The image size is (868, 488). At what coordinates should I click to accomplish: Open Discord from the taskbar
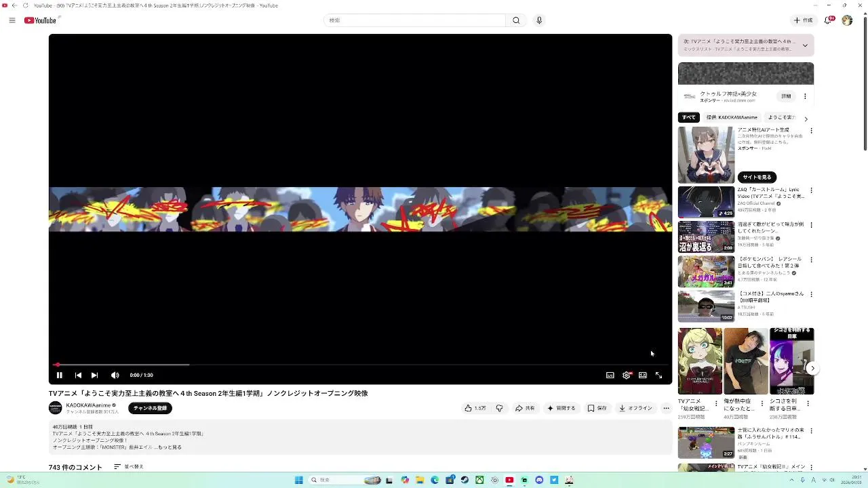539,480
